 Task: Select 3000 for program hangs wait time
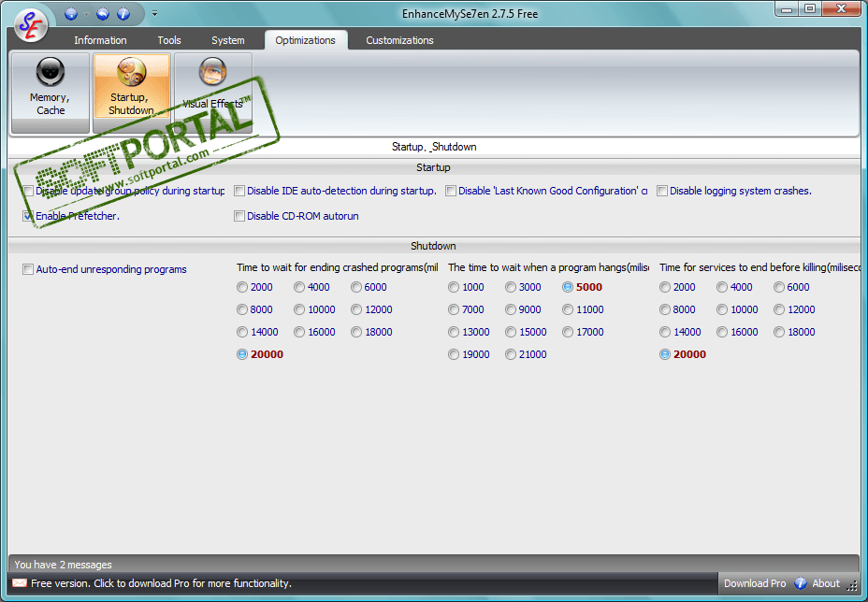523,287
